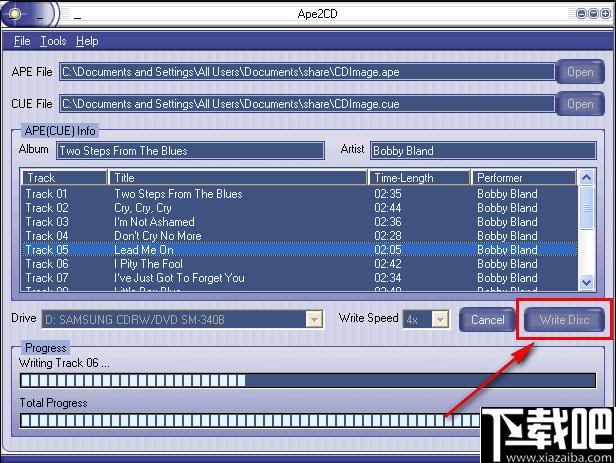
Task: Sort by Title column header
Action: click(x=238, y=178)
